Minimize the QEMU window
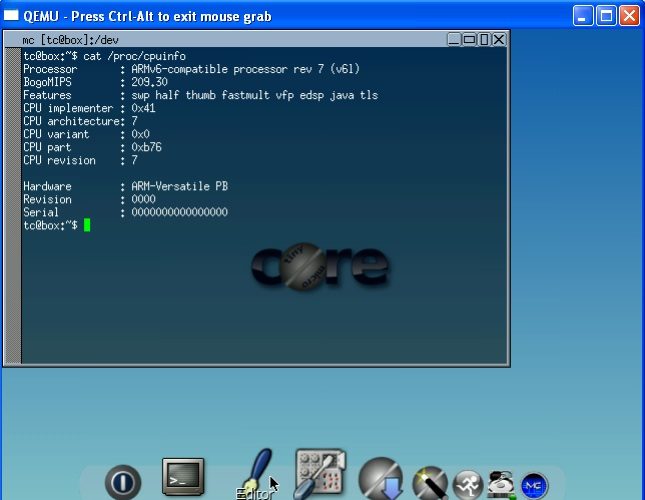Image resolution: width=645 pixels, height=500 pixels. [x=584, y=16]
